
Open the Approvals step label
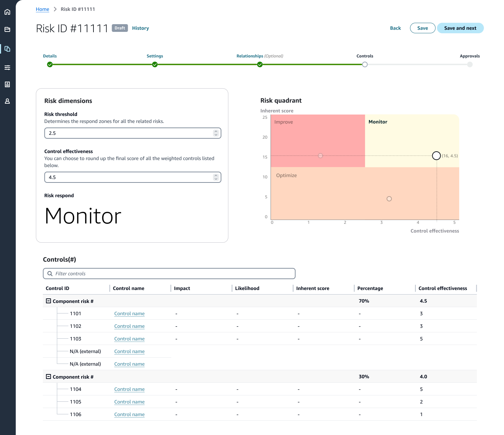(470, 56)
